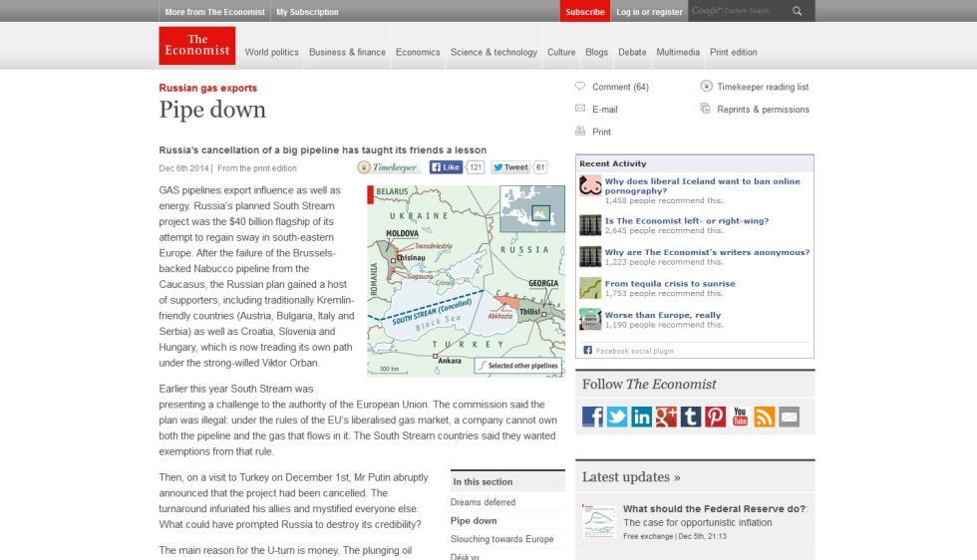Open The Economist Twitter icon

617,417
